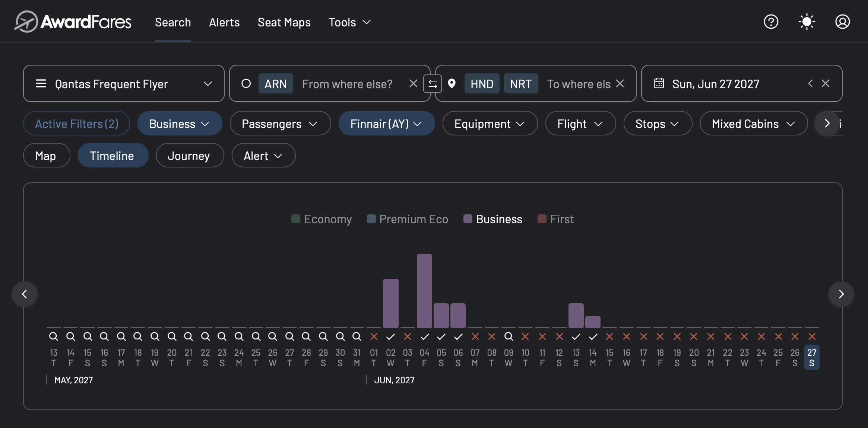Click unavailable marker for June 01

click(374, 336)
